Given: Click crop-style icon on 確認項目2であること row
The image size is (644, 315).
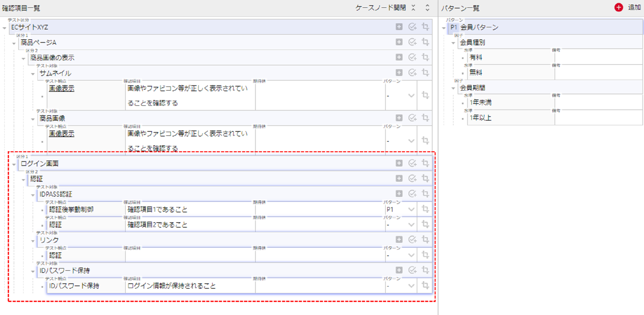Looking at the screenshot, I should tap(425, 224).
